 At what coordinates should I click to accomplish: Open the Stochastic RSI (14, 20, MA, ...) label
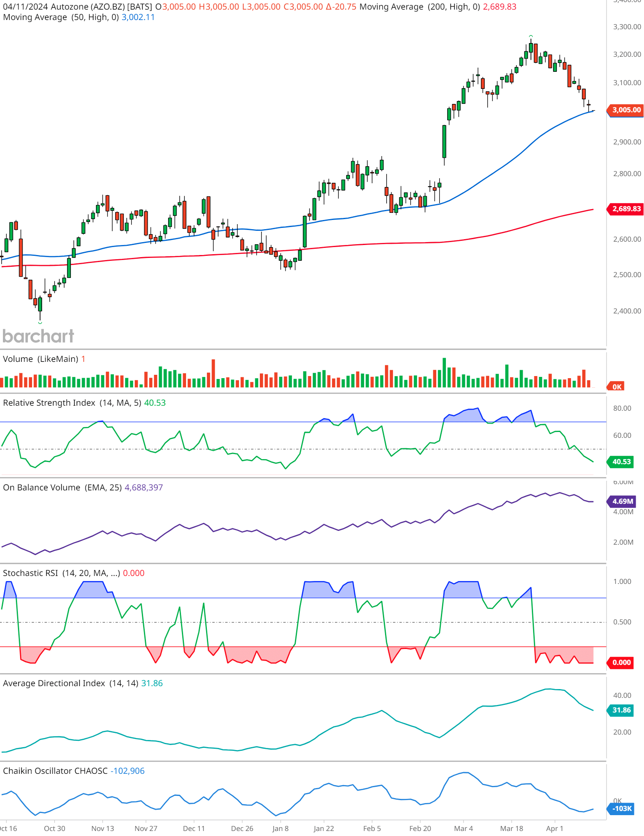click(61, 573)
